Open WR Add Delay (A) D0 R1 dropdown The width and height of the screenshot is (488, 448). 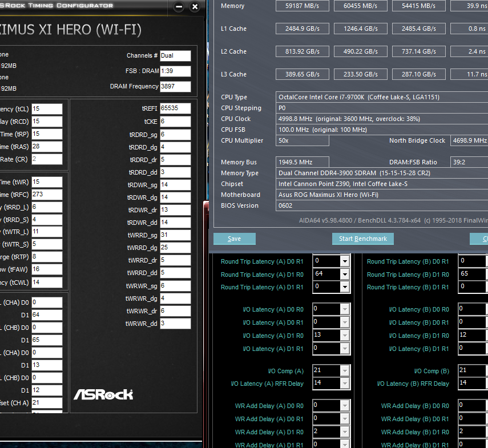coord(345,419)
